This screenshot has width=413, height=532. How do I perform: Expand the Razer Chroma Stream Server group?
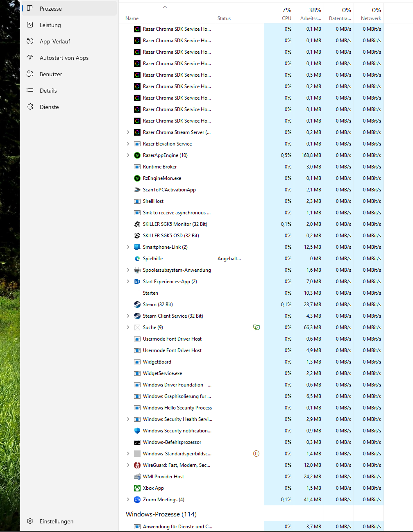click(128, 132)
